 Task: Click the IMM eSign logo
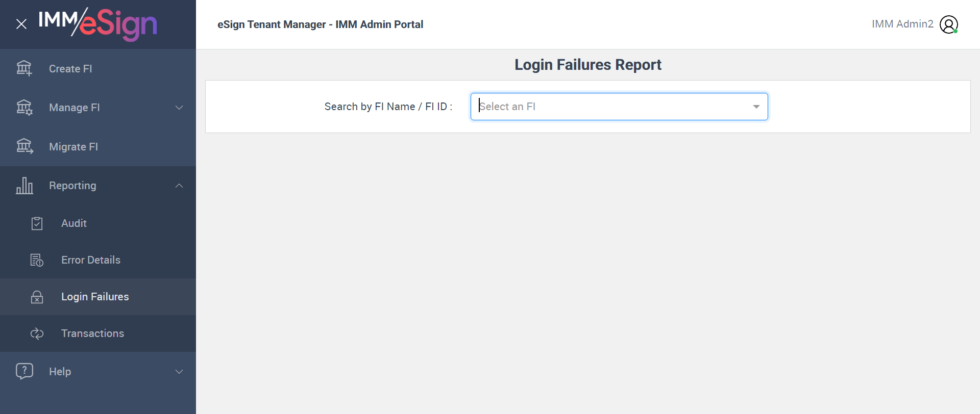pyautogui.click(x=97, y=23)
